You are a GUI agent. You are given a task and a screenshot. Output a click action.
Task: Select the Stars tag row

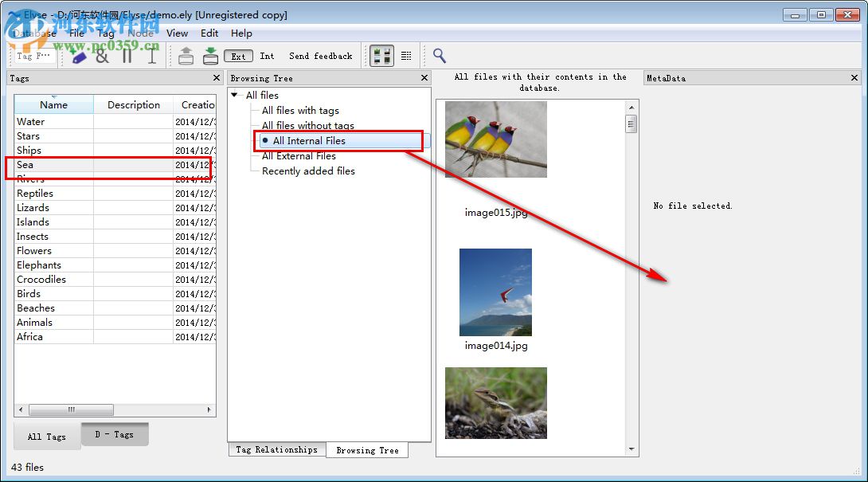coord(115,135)
